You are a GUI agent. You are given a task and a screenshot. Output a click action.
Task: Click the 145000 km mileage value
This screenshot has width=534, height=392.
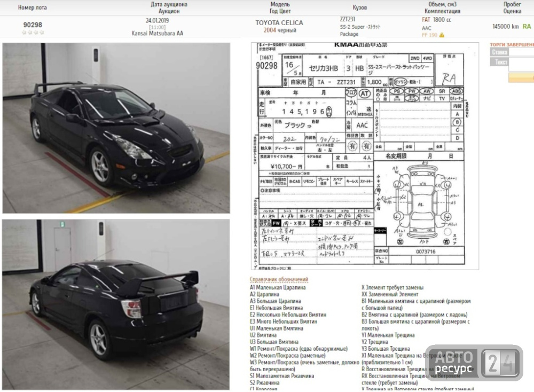coord(506,27)
